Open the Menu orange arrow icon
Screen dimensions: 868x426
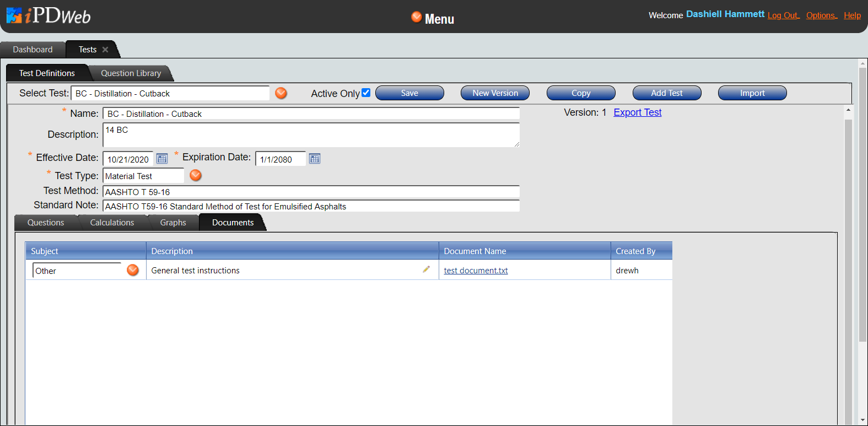click(417, 17)
